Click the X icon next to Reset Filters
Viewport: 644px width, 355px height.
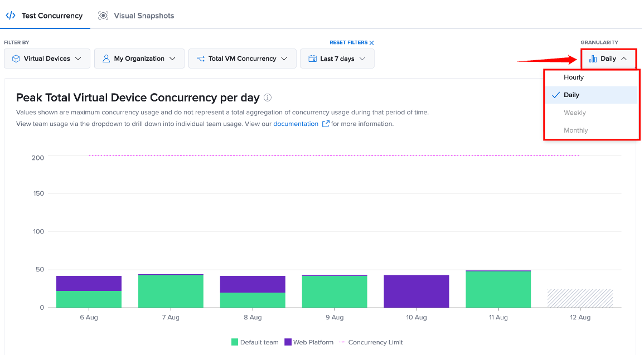click(372, 43)
